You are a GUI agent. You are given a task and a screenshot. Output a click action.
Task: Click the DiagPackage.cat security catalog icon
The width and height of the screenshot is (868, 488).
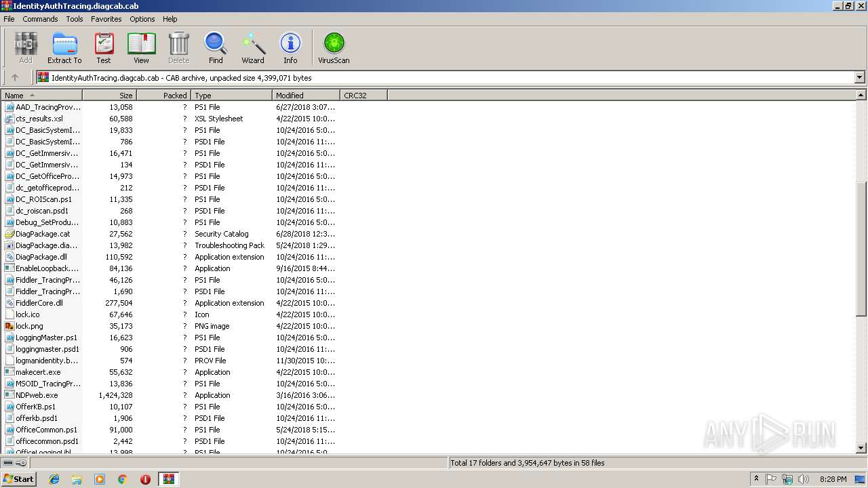(x=9, y=234)
